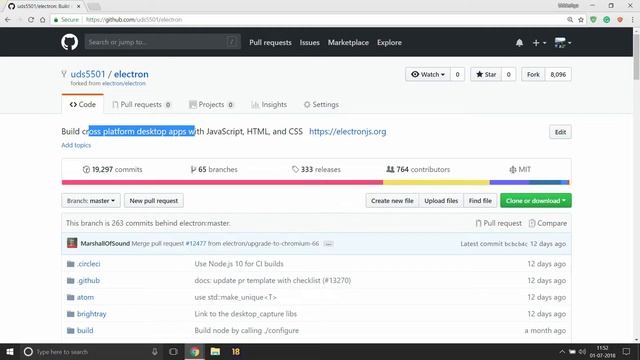View the 19,297 commits
640x360 pixels.
point(112,169)
